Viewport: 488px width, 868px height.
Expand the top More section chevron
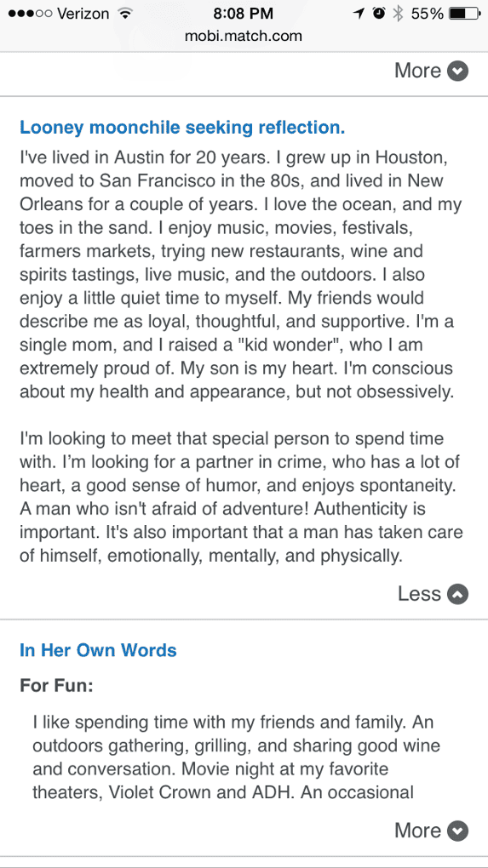click(x=457, y=71)
